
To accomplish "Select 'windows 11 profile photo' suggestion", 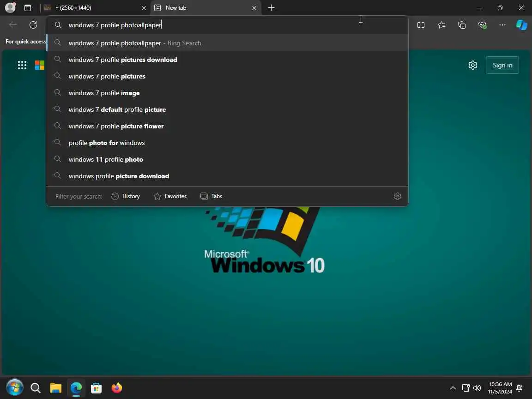I will [x=227, y=159].
